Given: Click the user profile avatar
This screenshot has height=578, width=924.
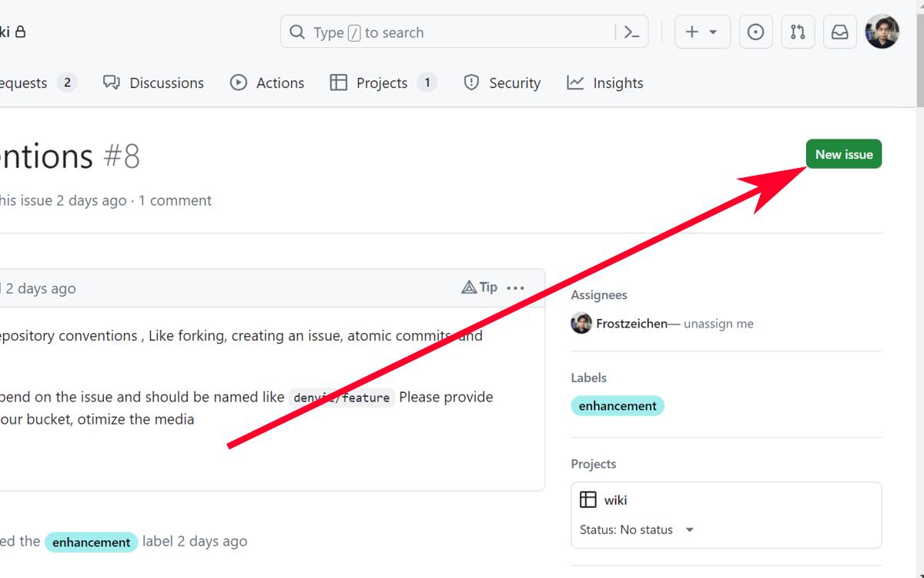Looking at the screenshot, I should tap(882, 32).
